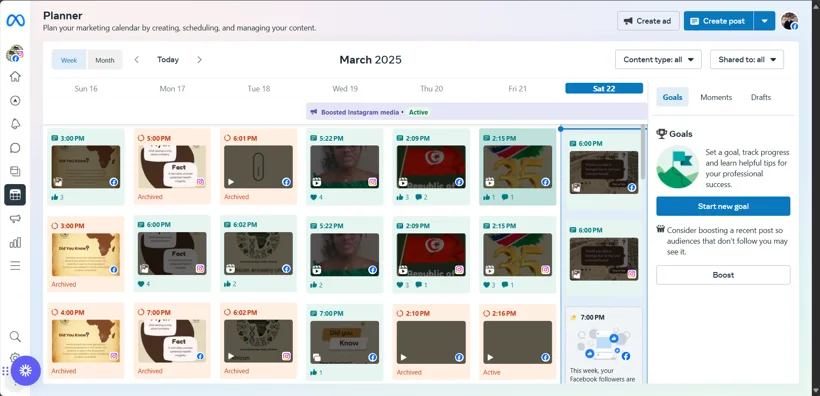Select Thu 20 day header
This screenshot has width=820, height=396.
click(431, 88)
